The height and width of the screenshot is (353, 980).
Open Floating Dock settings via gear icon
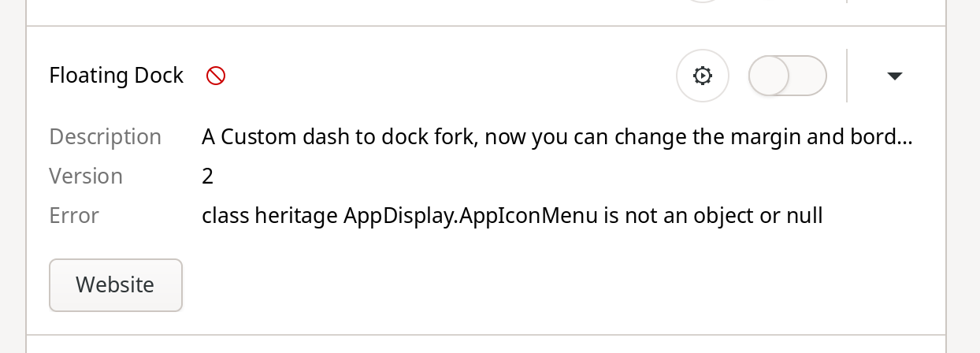tap(703, 76)
